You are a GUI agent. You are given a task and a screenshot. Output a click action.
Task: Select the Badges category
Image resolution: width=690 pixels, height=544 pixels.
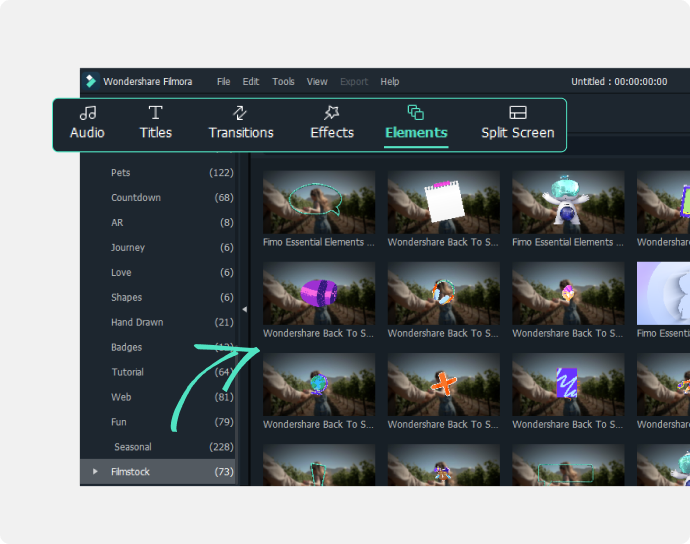coord(126,347)
